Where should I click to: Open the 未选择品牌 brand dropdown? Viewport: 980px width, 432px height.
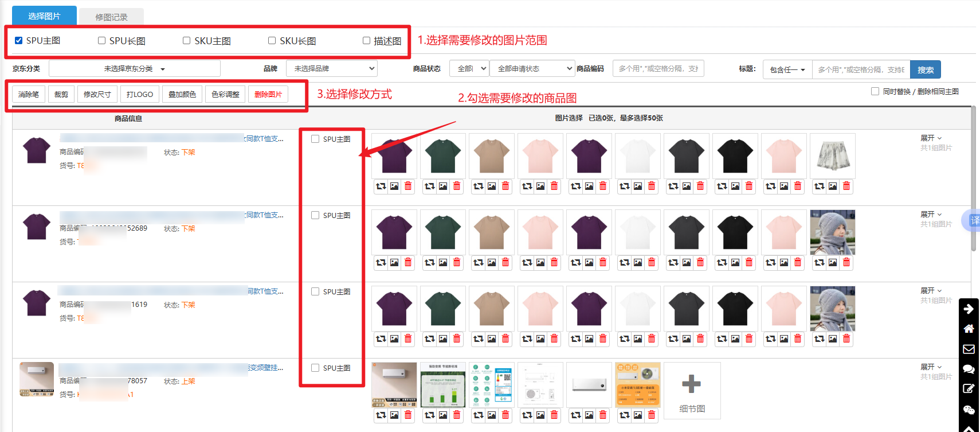point(331,69)
